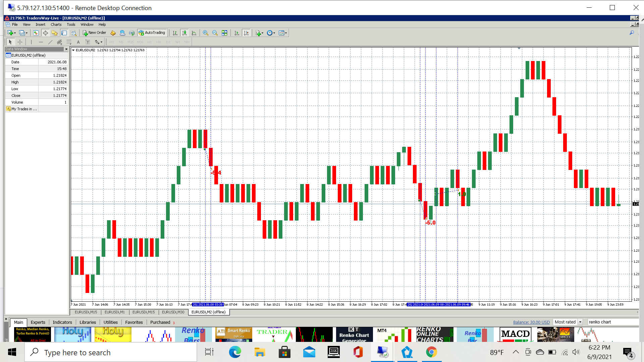Open the Indicators list dropdown arrow

(262, 33)
